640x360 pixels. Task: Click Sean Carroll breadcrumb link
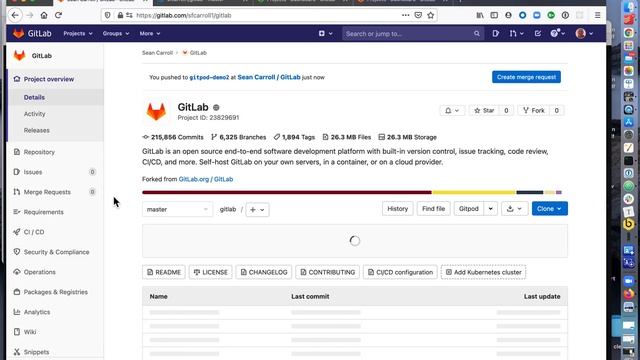157,53
